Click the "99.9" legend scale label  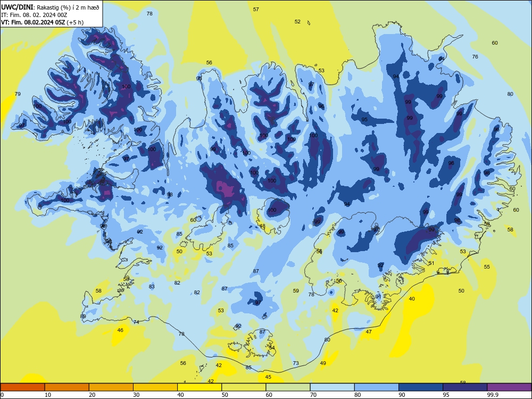493,395
